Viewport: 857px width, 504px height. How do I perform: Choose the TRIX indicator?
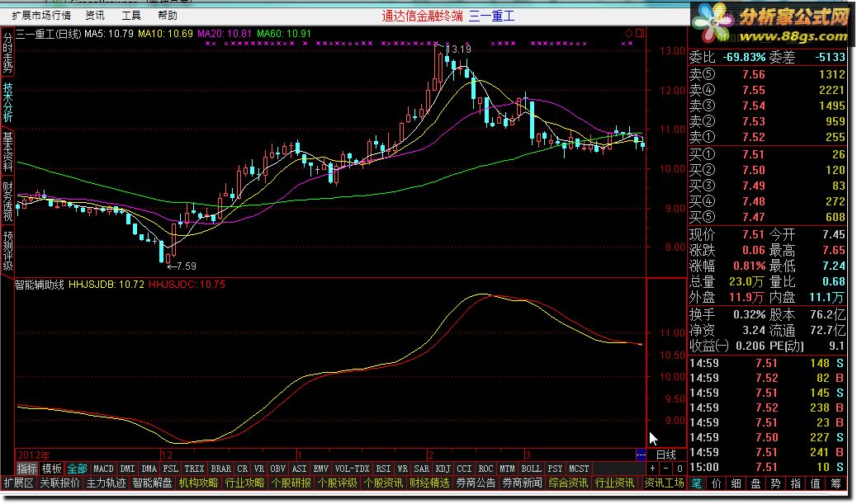point(194,469)
